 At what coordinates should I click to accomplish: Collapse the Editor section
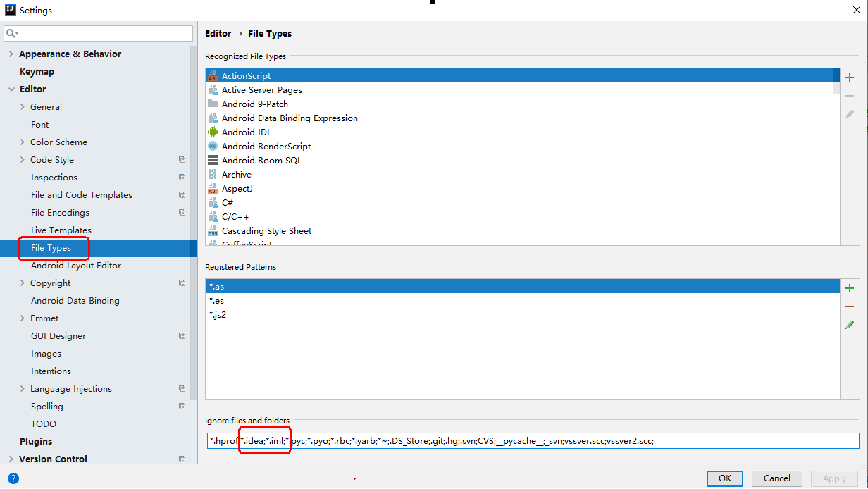[11, 89]
